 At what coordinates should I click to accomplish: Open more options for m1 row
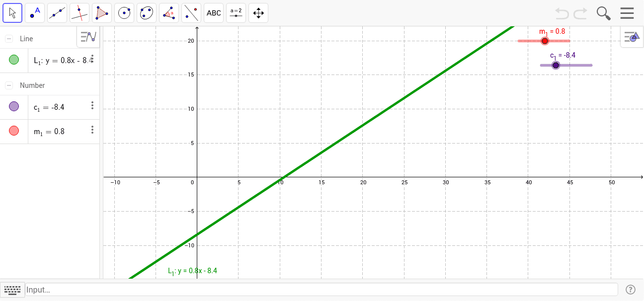[x=92, y=130]
